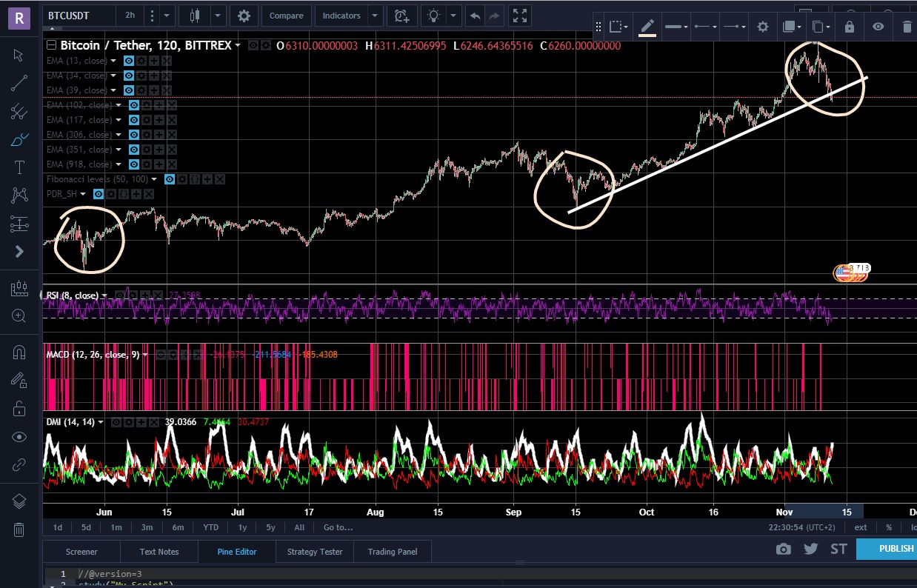Toggle visibility of Fibonacci levels indicator
The width and height of the screenshot is (917, 588).
click(170, 179)
